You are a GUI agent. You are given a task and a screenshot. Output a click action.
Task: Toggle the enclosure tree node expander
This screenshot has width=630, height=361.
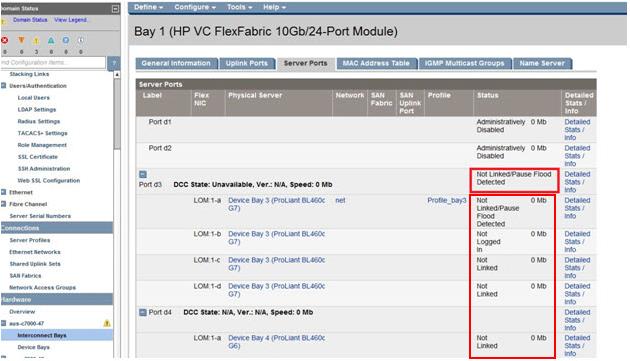tap(4, 323)
